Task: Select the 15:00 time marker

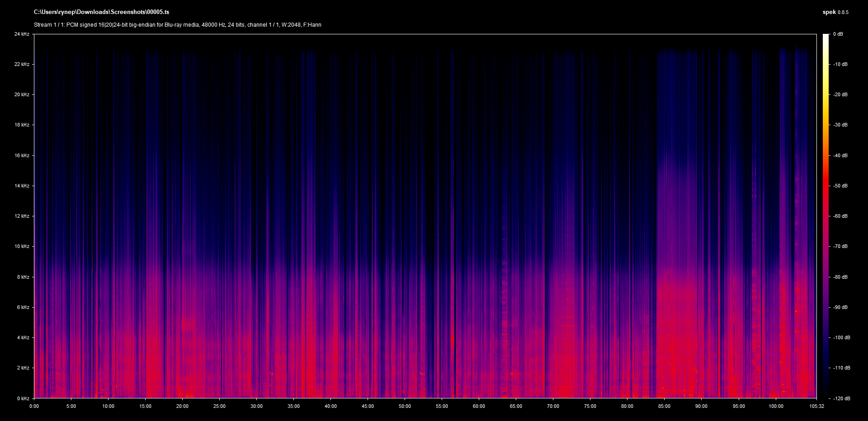Action: (x=145, y=406)
